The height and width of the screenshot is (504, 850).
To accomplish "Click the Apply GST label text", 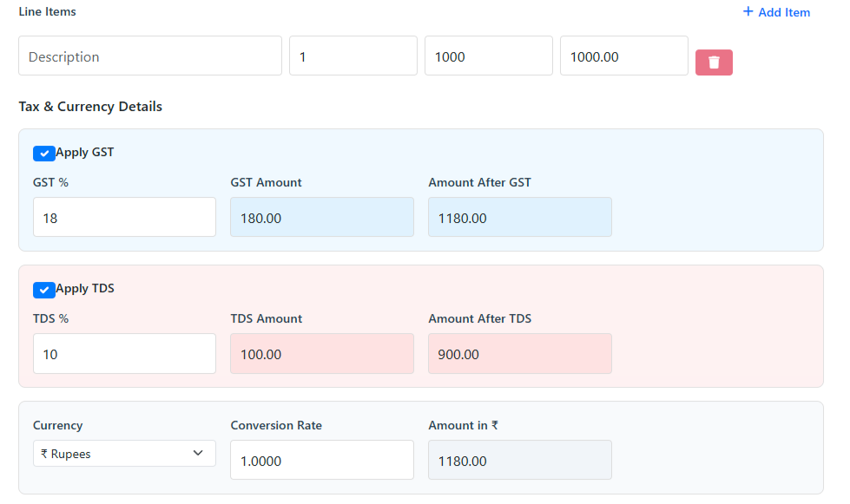I will (85, 153).
